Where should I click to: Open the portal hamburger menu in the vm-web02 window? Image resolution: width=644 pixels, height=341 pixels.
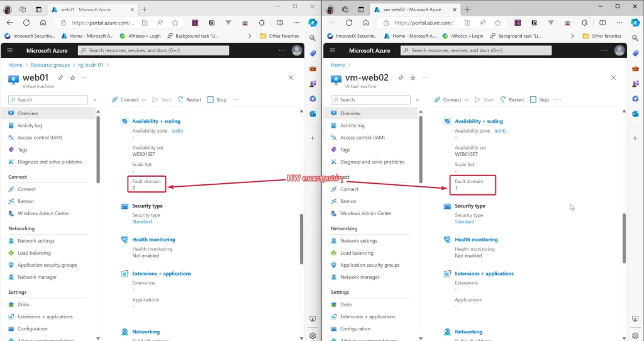click(x=332, y=50)
